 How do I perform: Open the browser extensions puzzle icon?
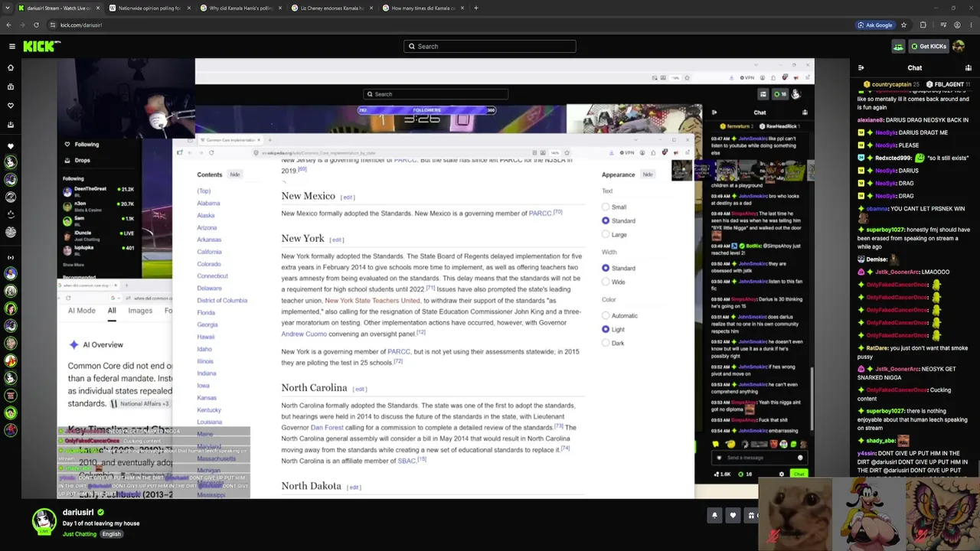point(923,25)
